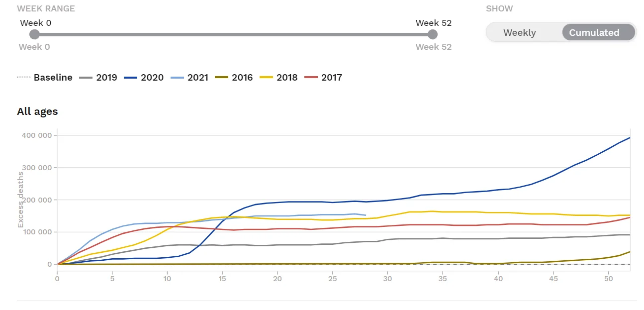
Task: Click the 2021 line endpoint near week 28
Action: [366, 215]
